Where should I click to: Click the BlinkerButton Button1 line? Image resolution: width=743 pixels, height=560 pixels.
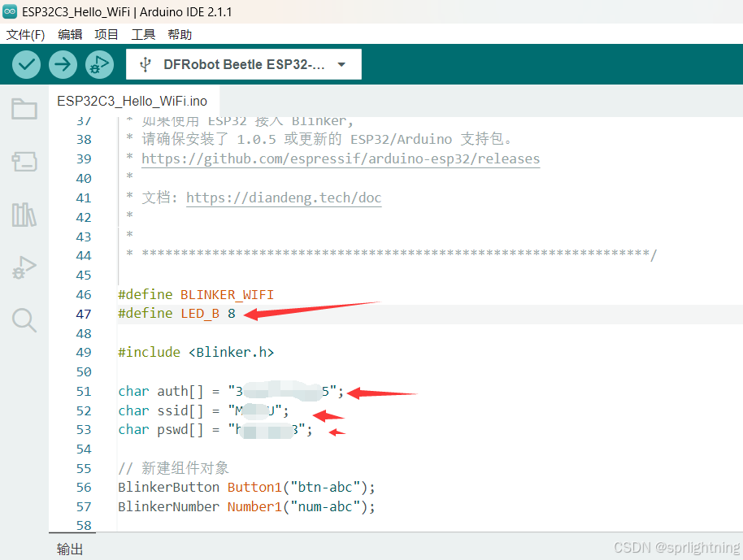pyautogui.click(x=246, y=488)
